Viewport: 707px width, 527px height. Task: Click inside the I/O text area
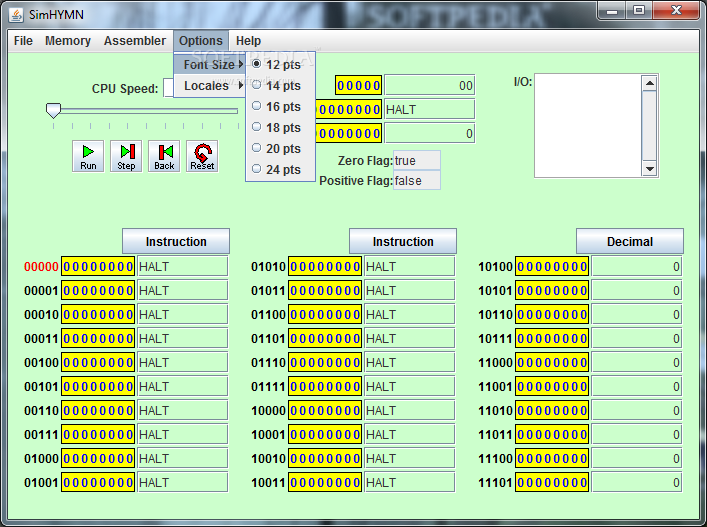coord(588,126)
